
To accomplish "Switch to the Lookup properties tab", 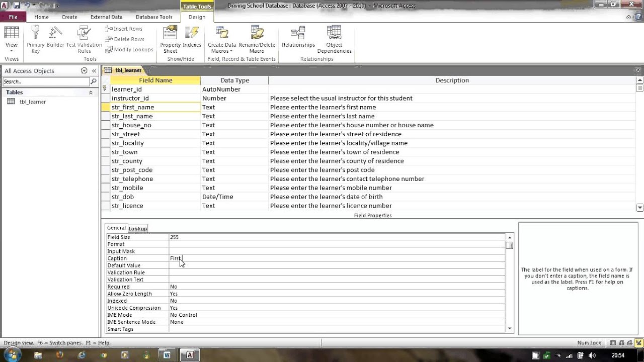I will pos(138,228).
